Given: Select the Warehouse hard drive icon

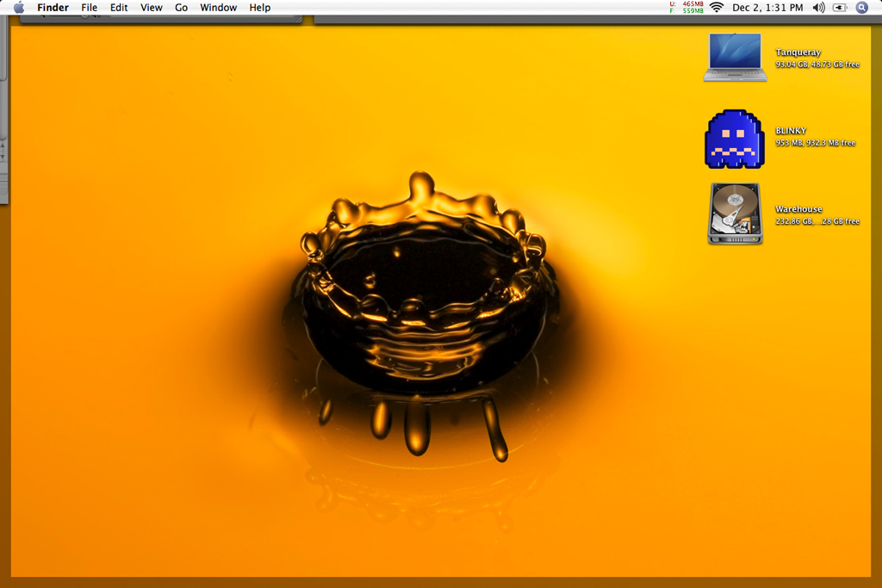Looking at the screenshot, I should (x=736, y=214).
